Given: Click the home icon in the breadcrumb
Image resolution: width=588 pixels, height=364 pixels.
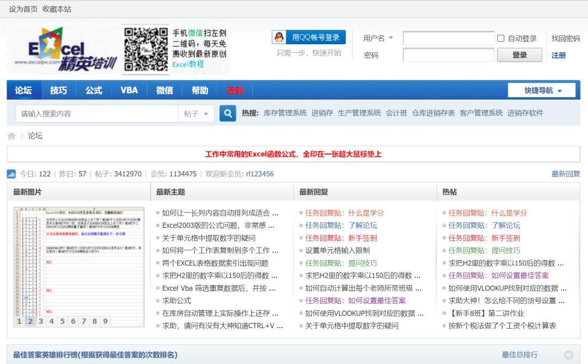Looking at the screenshot, I should click(11, 135).
